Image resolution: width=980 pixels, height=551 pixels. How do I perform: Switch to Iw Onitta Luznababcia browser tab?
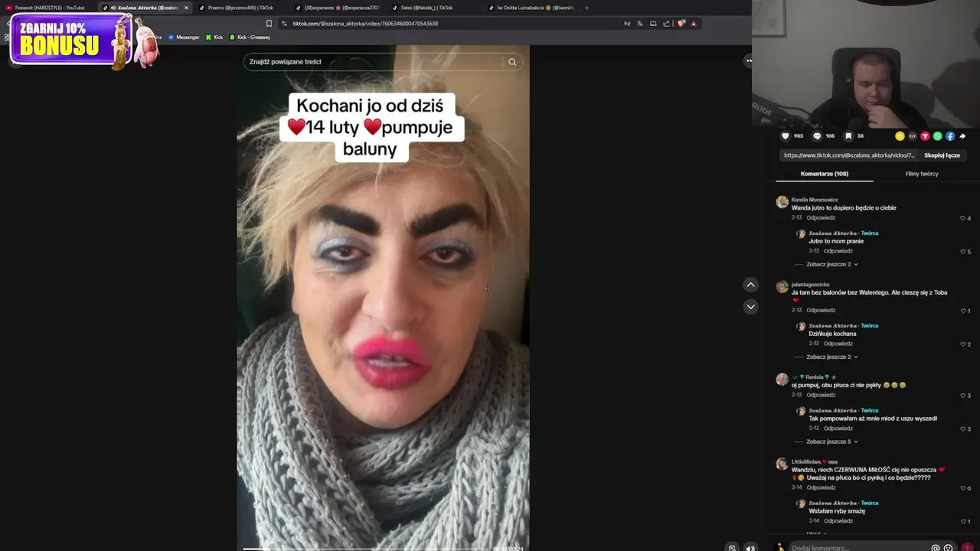pos(530,8)
